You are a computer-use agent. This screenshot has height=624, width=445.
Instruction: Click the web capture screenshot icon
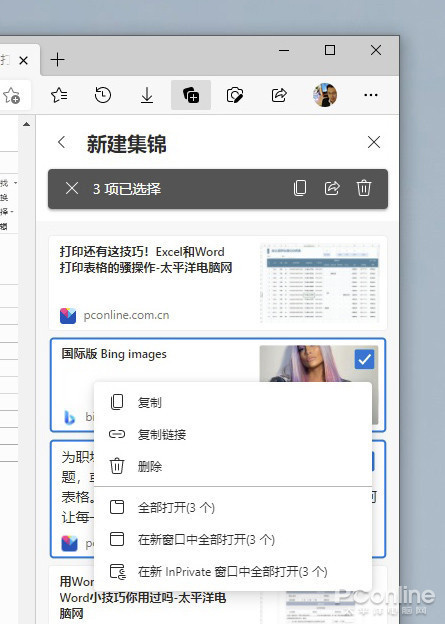tap(235, 95)
